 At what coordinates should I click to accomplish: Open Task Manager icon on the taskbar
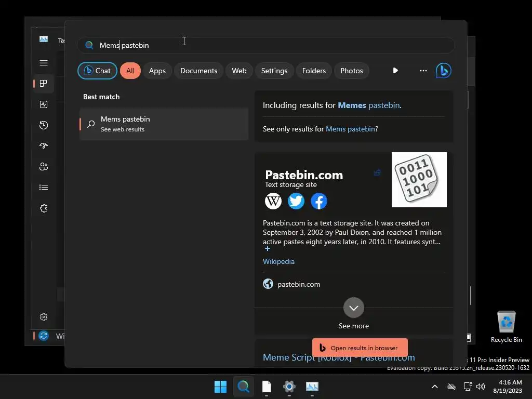point(312,387)
